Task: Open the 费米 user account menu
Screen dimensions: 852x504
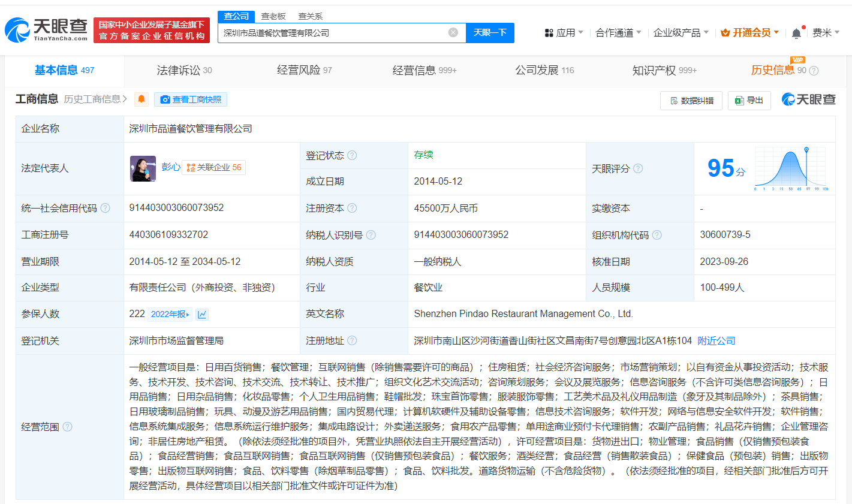Action: [x=826, y=32]
